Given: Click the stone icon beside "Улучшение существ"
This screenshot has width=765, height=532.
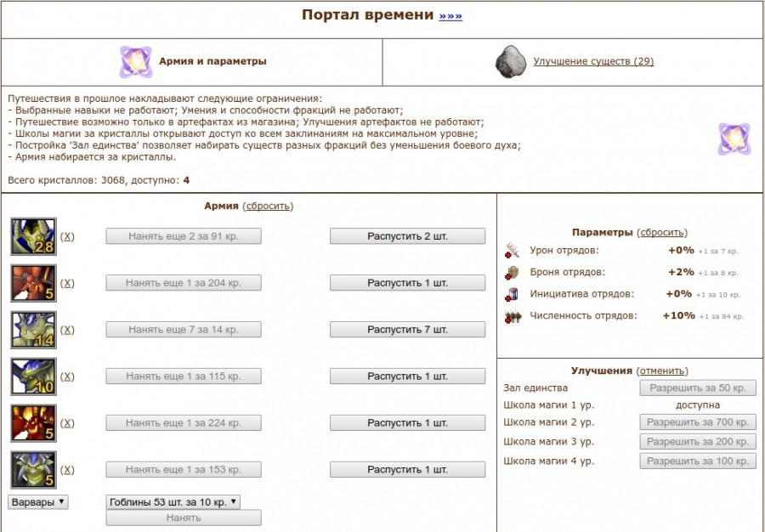Looking at the screenshot, I should click(511, 62).
